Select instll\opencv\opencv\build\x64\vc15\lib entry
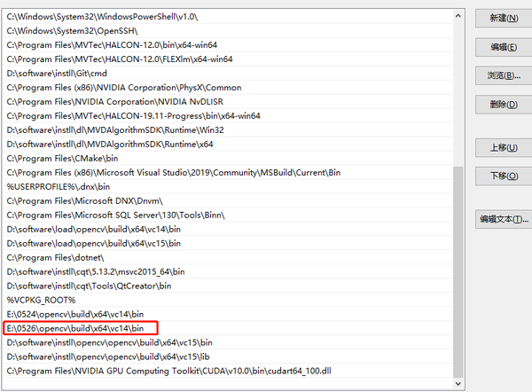 [228, 357]
